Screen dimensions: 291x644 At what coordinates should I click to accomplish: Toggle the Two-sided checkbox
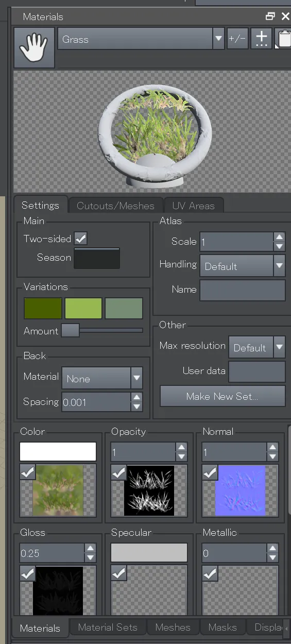81,239
